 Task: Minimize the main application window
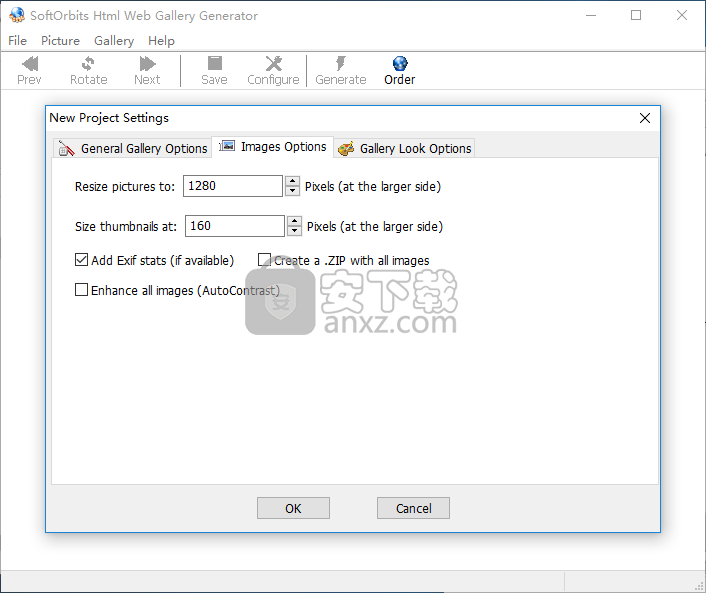(591, 15)
